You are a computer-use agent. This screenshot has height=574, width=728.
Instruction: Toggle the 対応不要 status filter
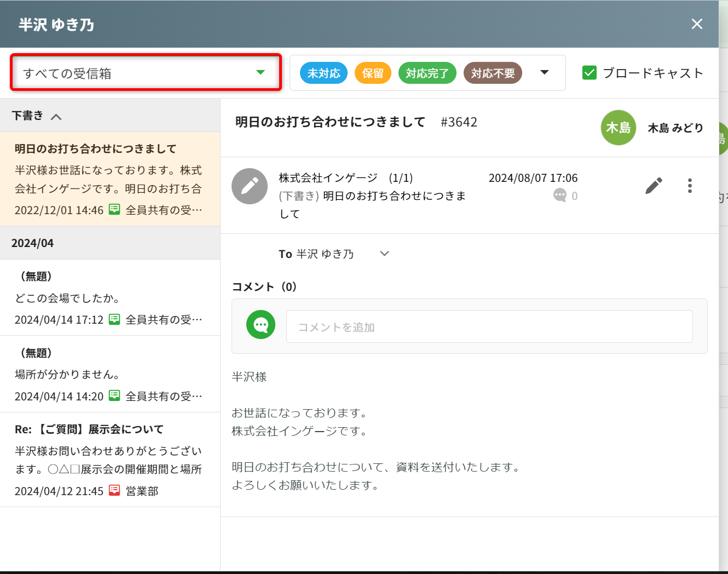click(493, 73)
